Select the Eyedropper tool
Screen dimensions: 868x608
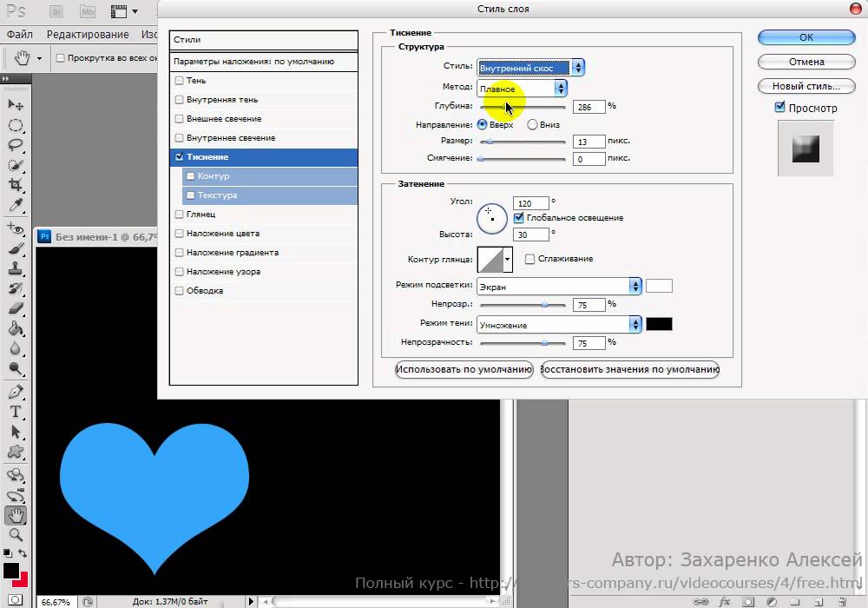tap(16, 206)
